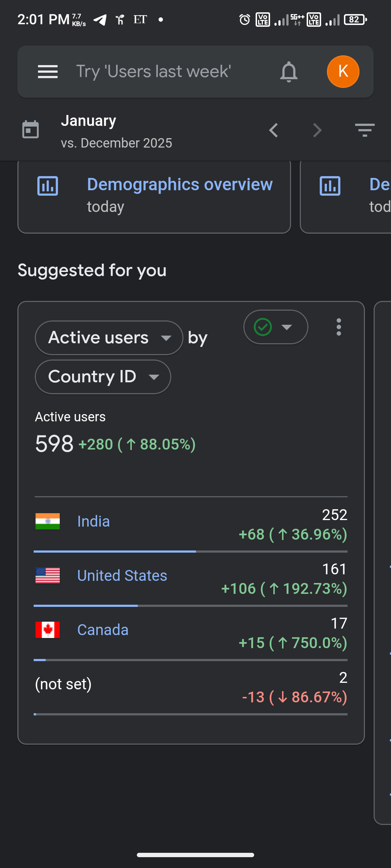The width and height of the screenshot is (391, 868).
Task: Open the Canada country link
Action: click(x=103, y=630)
